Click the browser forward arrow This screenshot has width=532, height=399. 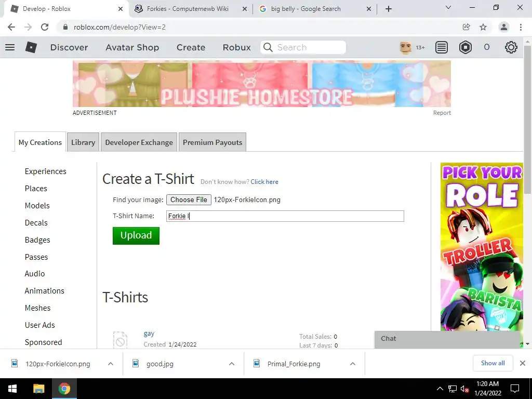[28, 27]
